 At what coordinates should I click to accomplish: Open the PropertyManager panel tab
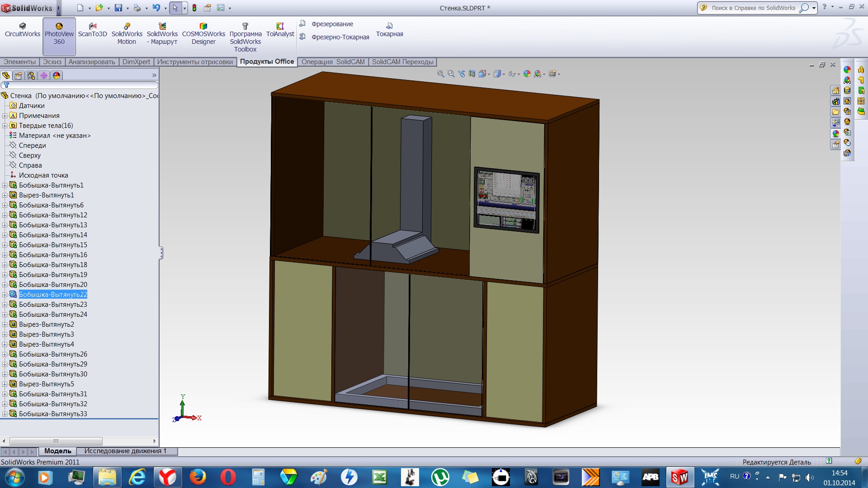click(18, 75)
